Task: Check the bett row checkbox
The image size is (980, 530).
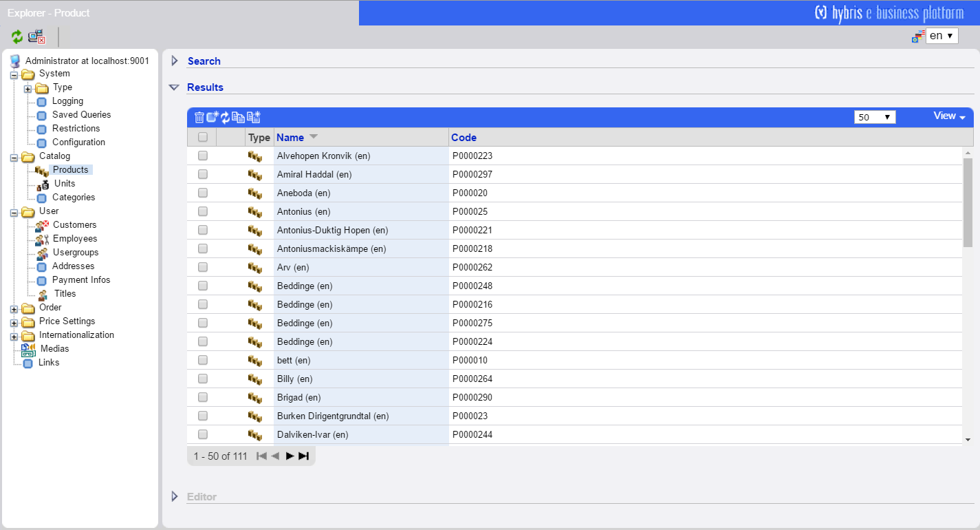Action: [x=203, y=360]
